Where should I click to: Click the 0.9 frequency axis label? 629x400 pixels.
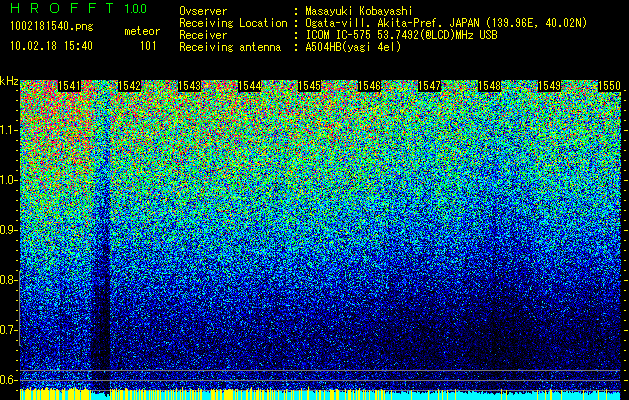coord(9,230)
